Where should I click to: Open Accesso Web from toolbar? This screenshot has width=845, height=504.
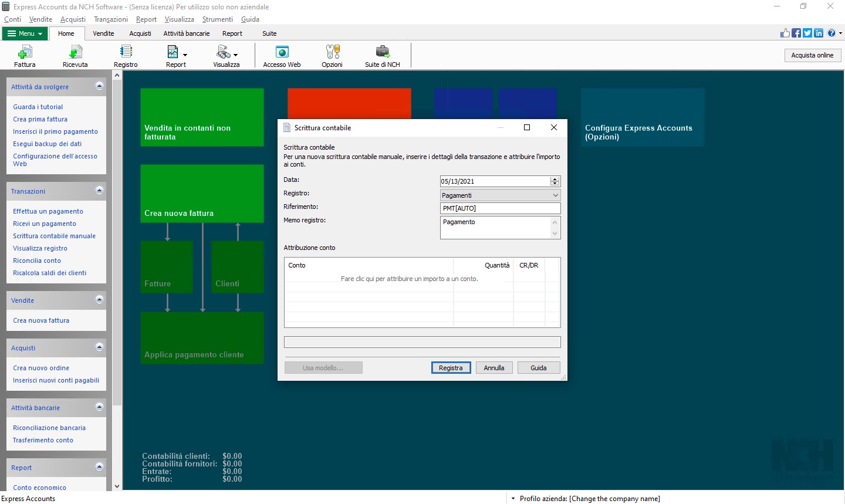282,56
